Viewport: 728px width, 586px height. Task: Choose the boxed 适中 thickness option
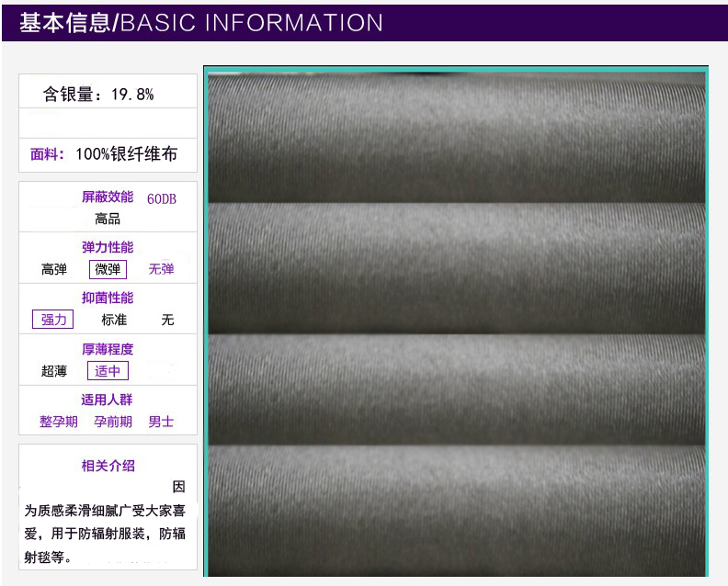[x=108, y=371]
